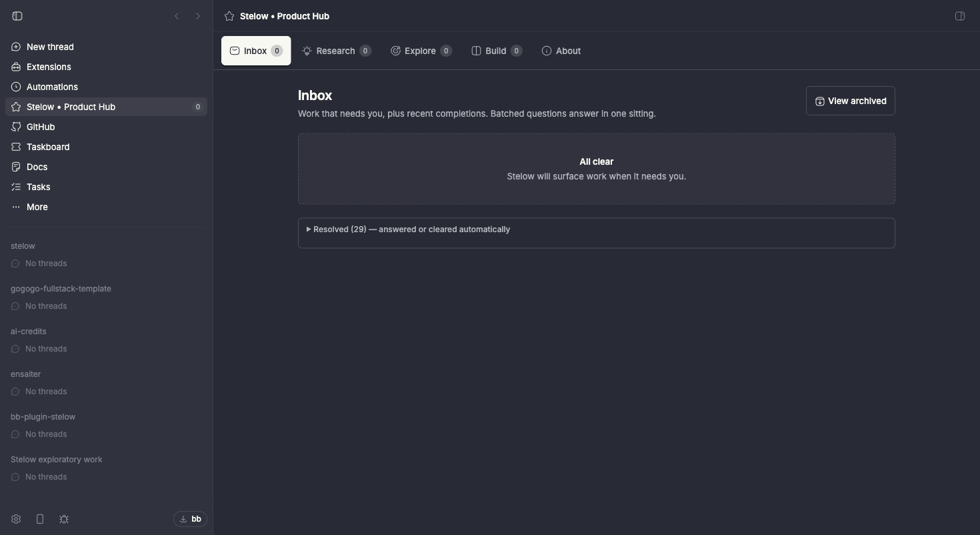Viewport: 980px width, 535px height.
Task: Select the ai-credits project heading
Action: 29,332
